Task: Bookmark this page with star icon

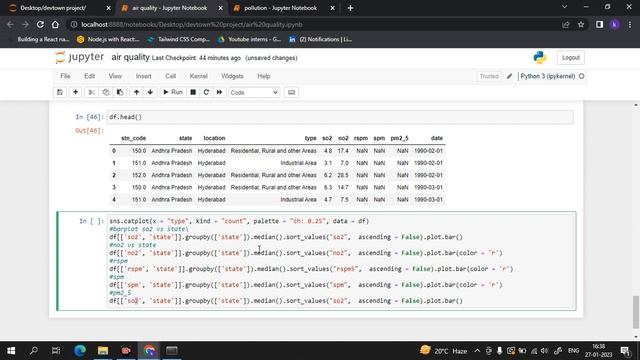Action: (581, 24)
